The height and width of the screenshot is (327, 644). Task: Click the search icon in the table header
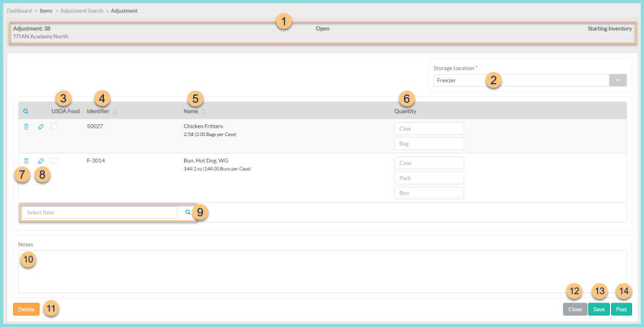(26, 111)
